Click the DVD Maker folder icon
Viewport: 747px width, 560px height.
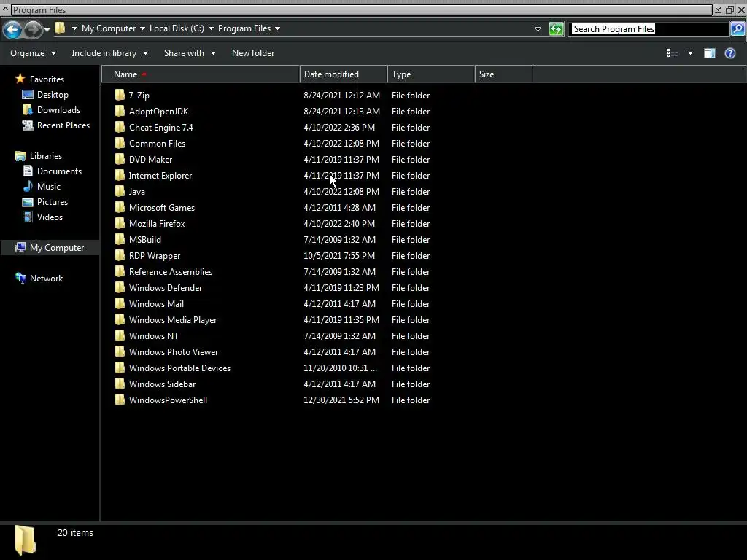[x=120, y=159]
